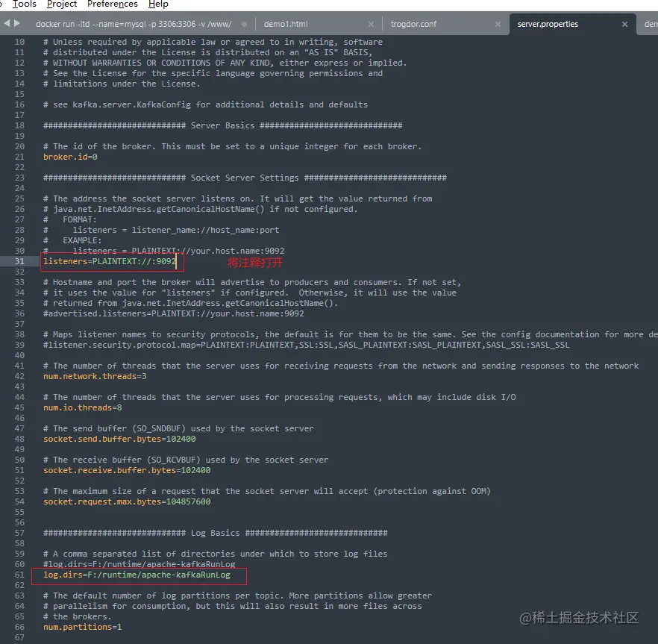Image resolution: width=658 pixels, height=644 pixels.
Task: Open the Tools menu
Action: (x=23, y=4)
